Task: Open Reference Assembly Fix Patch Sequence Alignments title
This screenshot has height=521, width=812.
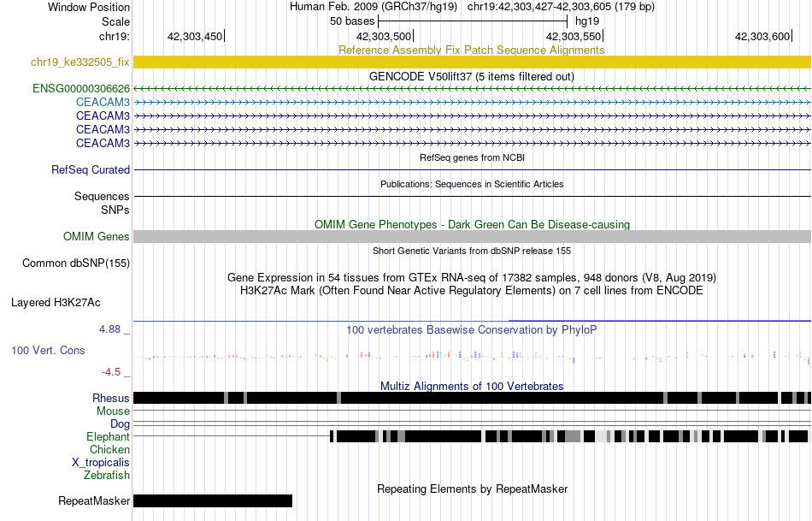Action: 471,50
